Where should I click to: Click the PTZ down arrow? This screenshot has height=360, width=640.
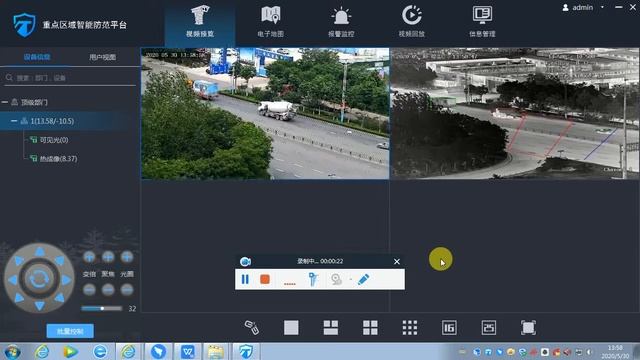(40, 305)
